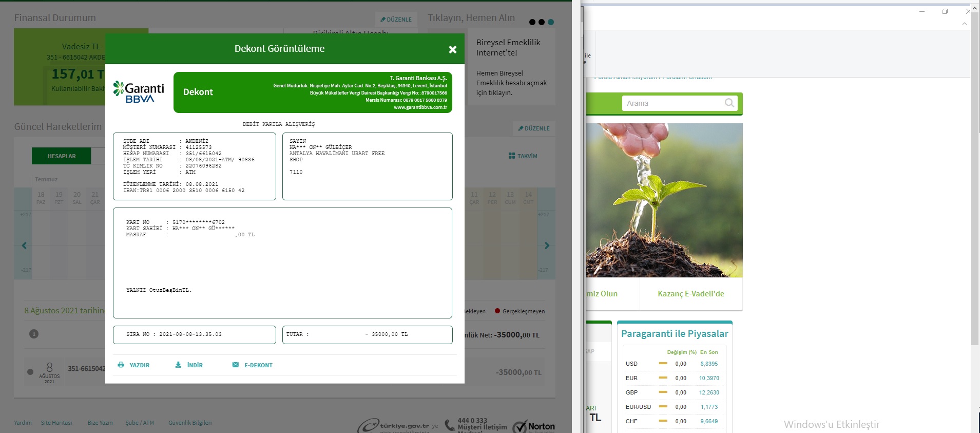Select the teal active carousel dot
The width and height of the screenshot is (980, 433).
click(551, 22)
